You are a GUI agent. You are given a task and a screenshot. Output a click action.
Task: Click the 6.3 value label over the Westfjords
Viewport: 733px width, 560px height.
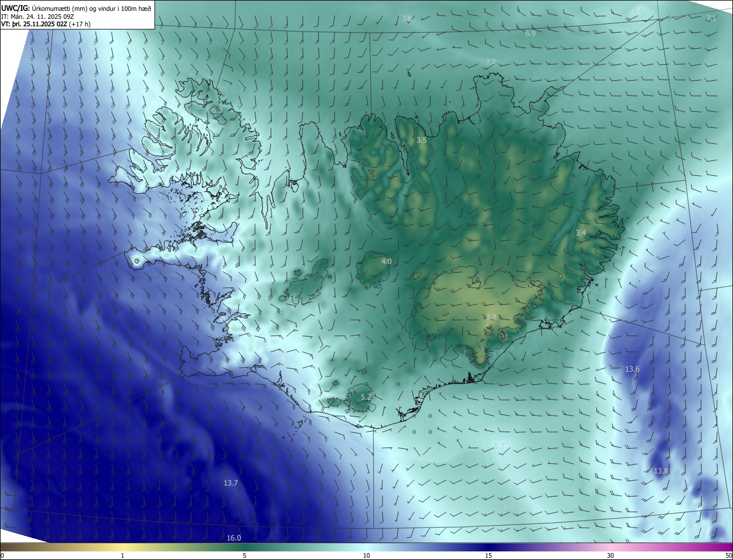click(x=216, y=110)
